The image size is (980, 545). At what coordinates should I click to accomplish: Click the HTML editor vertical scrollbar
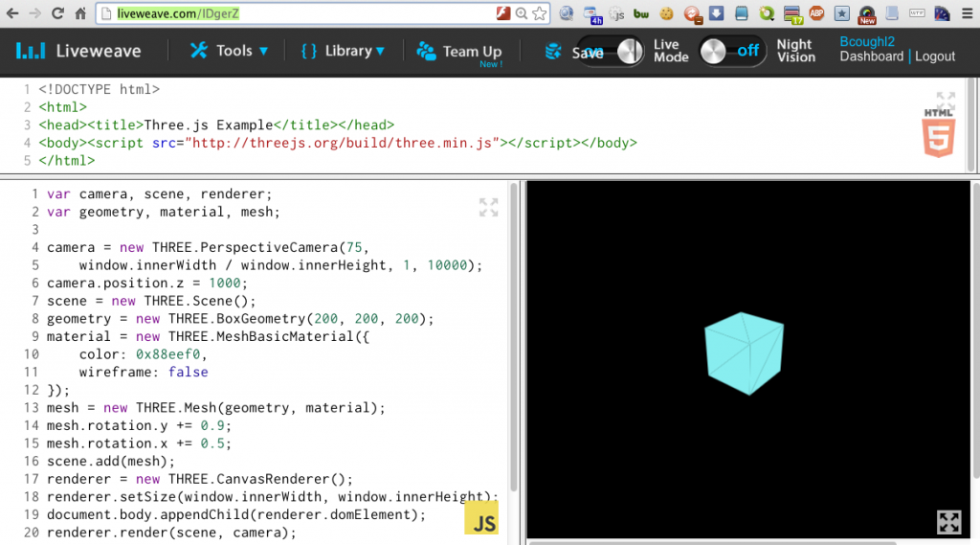971,124
